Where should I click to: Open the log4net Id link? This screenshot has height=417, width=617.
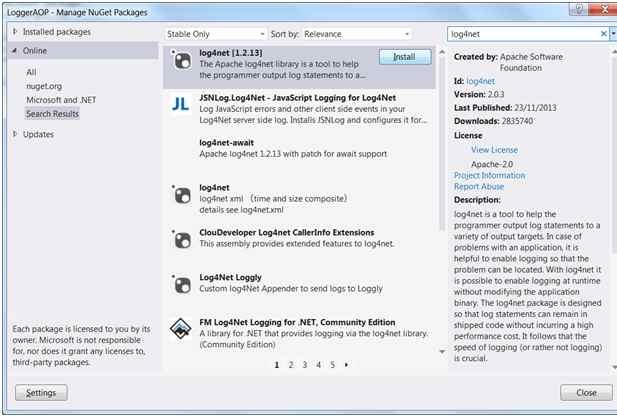click(x=480, y=81)
